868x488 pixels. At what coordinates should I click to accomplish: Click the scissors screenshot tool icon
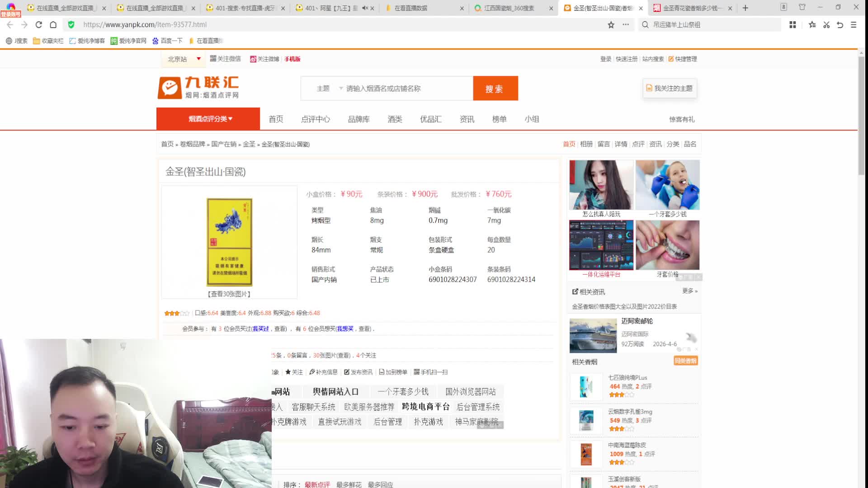tap(826, 25)
